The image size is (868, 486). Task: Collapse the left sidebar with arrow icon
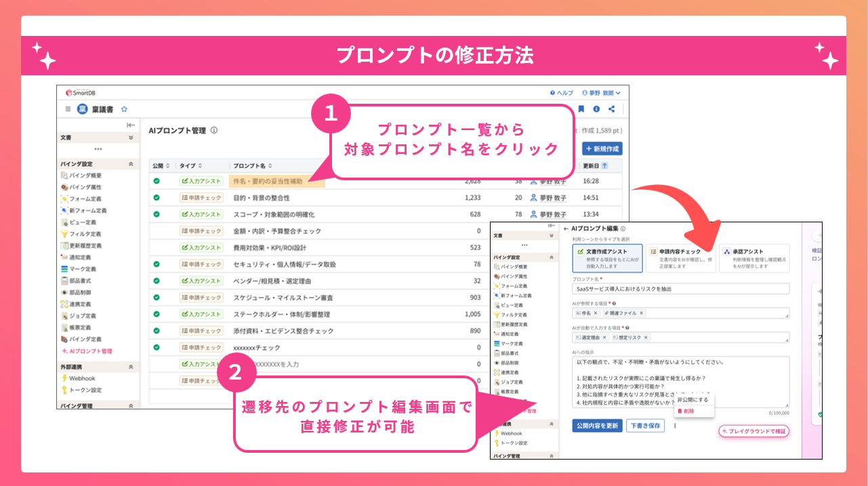pos(131,125)
